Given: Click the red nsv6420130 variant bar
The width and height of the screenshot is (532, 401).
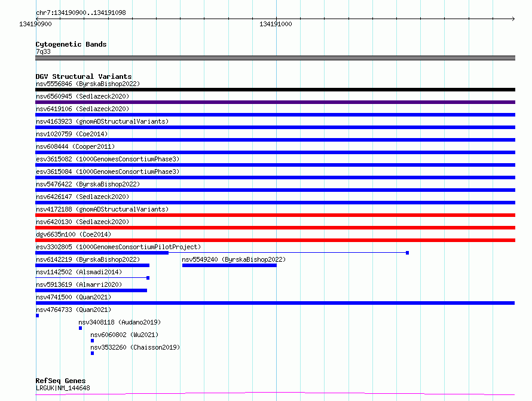Looking at the screenshot, I should (275, 228).
